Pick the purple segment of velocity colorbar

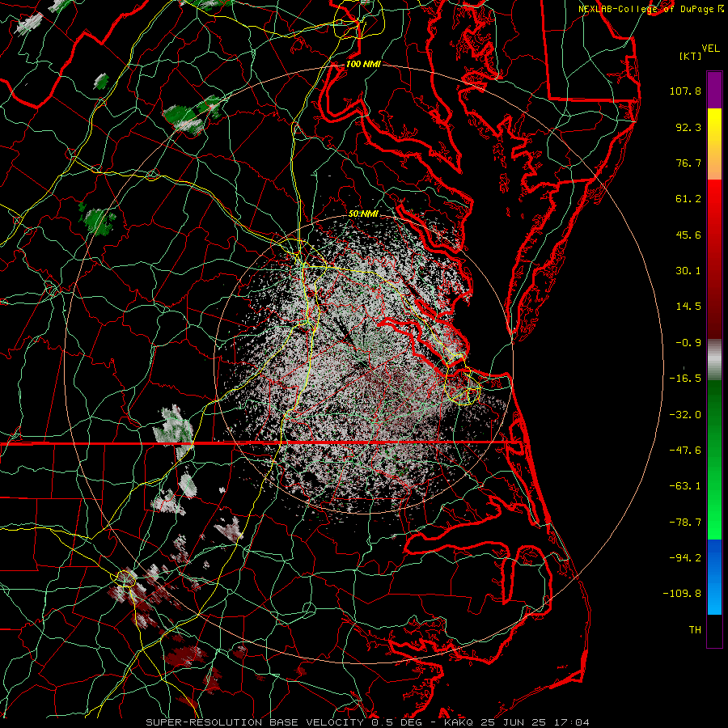714,90
